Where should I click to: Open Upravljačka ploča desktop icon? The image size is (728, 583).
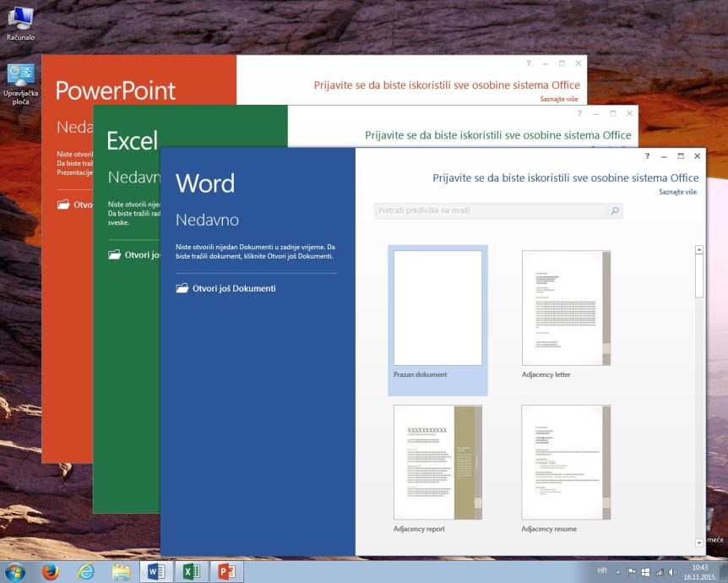pos(20,84)
